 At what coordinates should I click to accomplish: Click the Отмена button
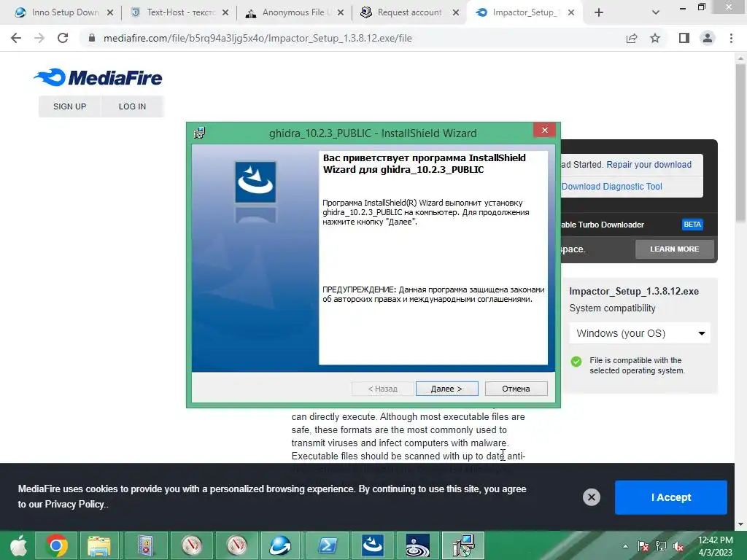pyautogui.click(x=516, y=389)
